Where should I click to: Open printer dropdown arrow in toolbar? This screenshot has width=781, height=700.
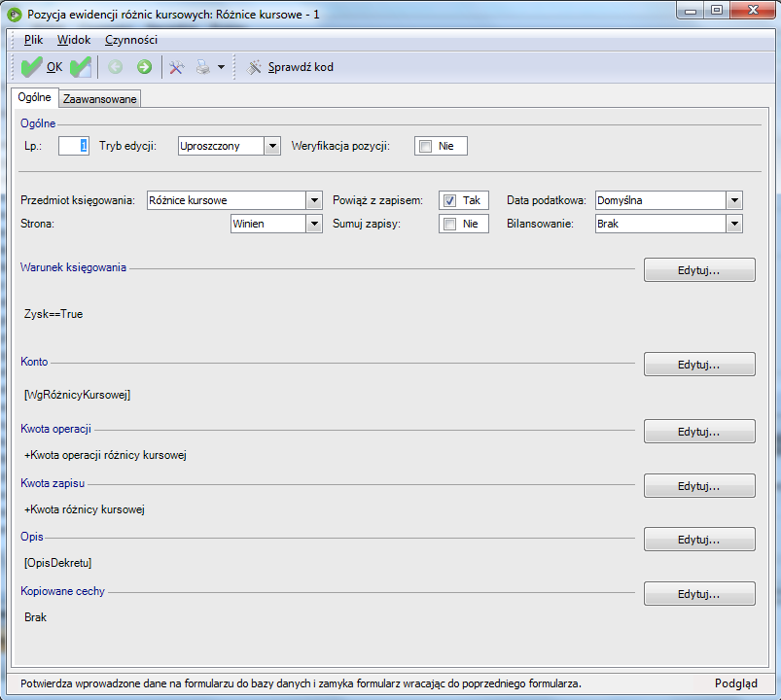(221, 67)
